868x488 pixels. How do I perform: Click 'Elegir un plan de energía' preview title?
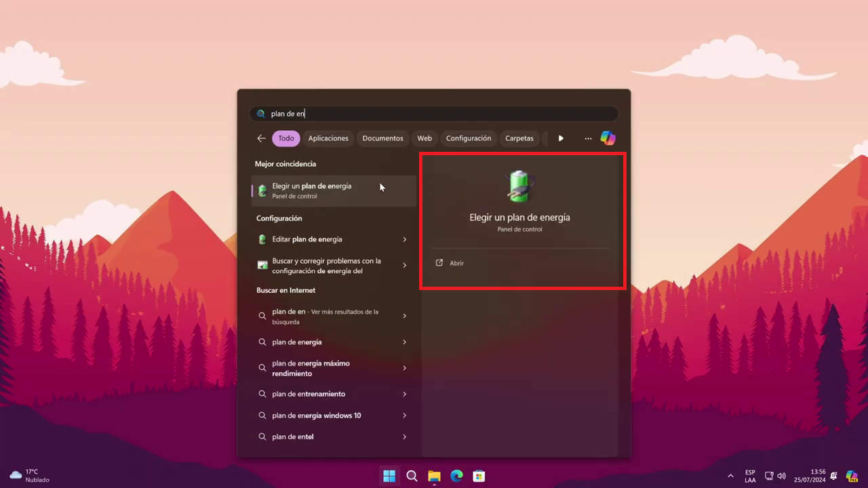[x=519, y=218]
